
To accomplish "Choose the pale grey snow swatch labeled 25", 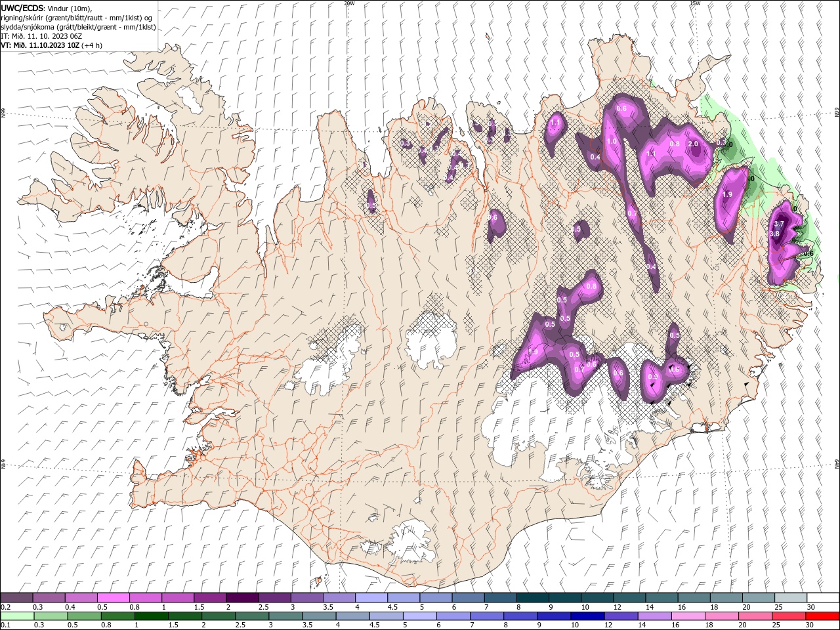I will point(790,598).
